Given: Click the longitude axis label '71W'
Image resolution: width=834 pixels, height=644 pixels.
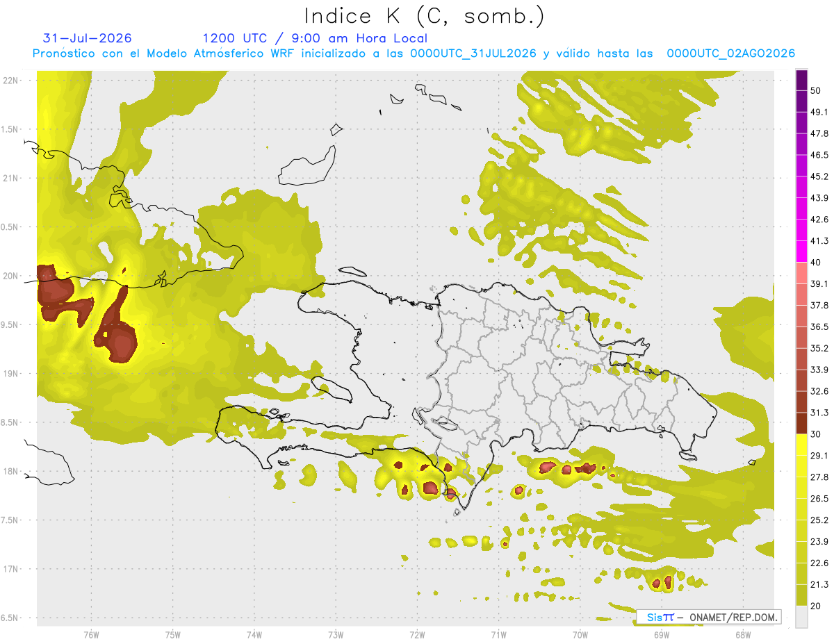Looking at the screenshot, I should point(498,634).
